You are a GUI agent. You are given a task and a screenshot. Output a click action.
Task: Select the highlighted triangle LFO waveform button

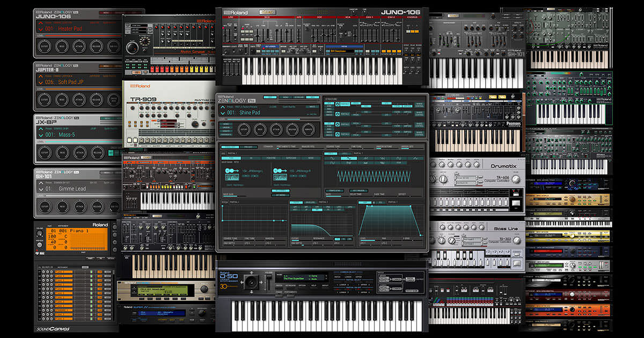pyautogui.click(x=349, y=158)
